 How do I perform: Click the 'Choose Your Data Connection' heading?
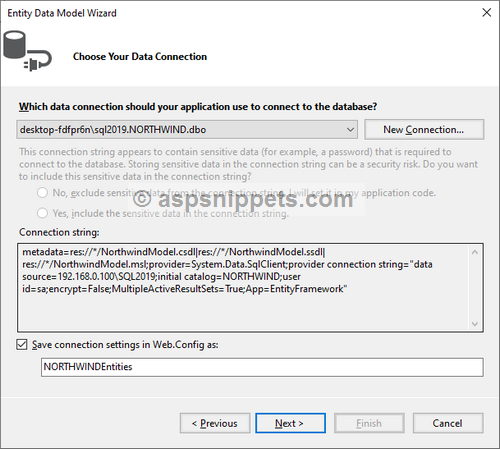(140, 57)
